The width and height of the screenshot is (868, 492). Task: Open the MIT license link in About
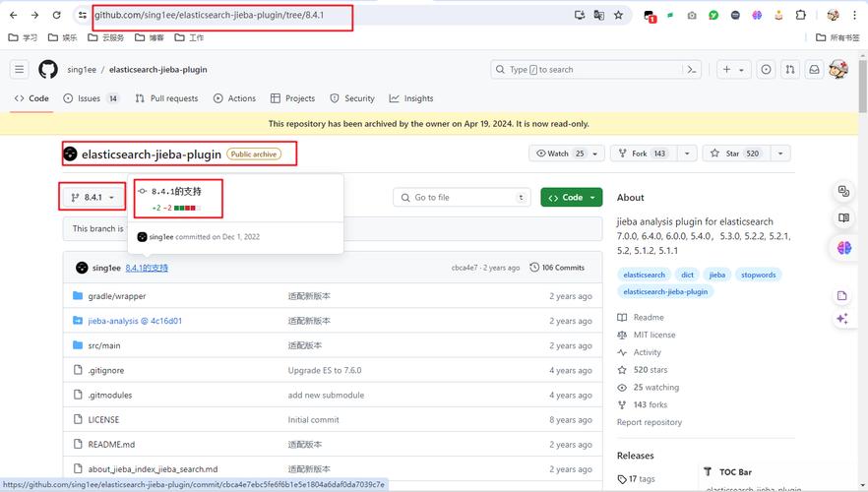tap(654, 335)
